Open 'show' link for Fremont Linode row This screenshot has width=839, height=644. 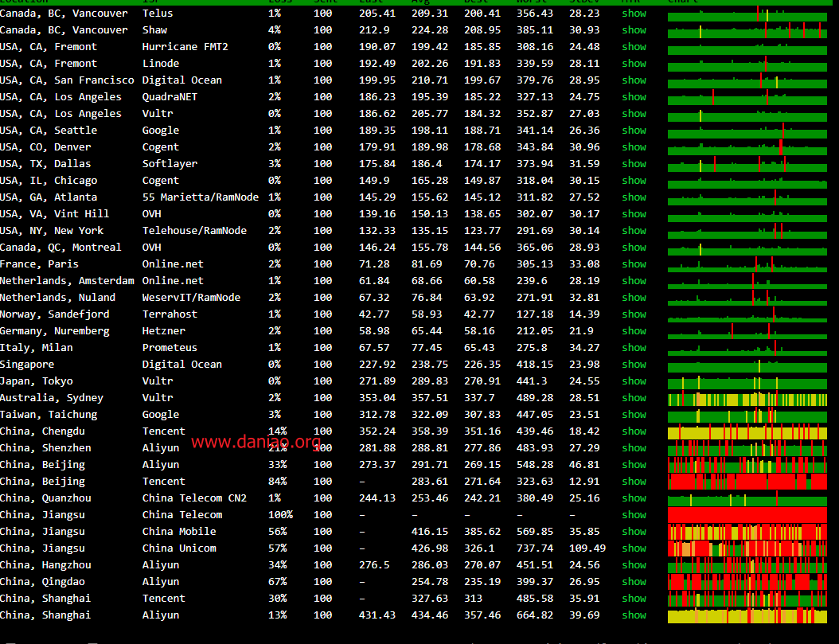click(x=634, y=63)
